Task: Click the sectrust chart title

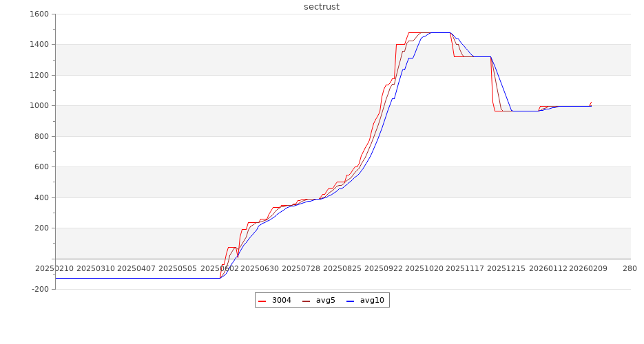Action: point(322,7)
